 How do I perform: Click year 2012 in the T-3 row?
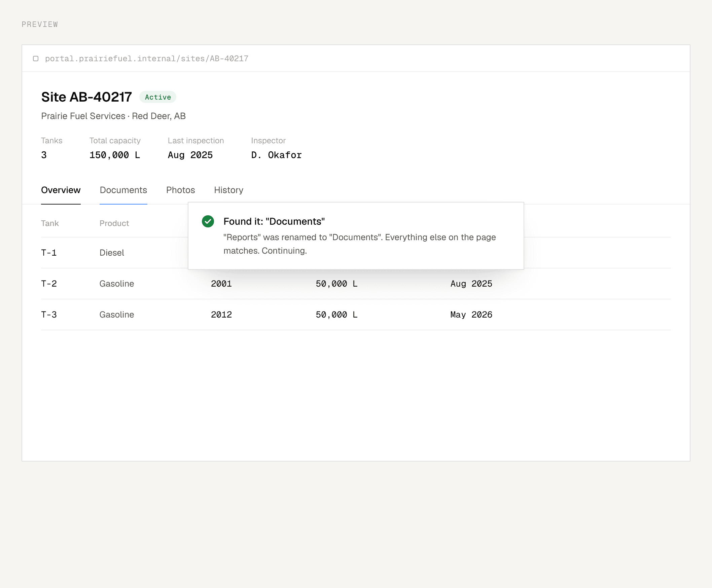point(221,315)
